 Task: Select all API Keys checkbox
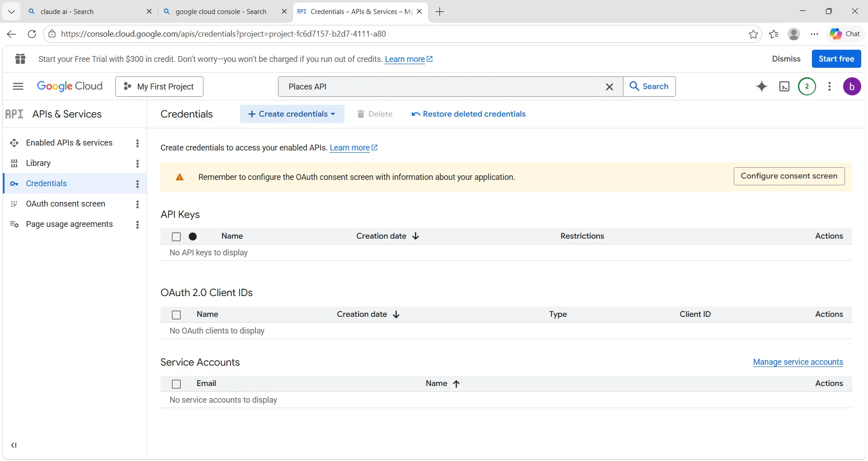pos(176,236)
